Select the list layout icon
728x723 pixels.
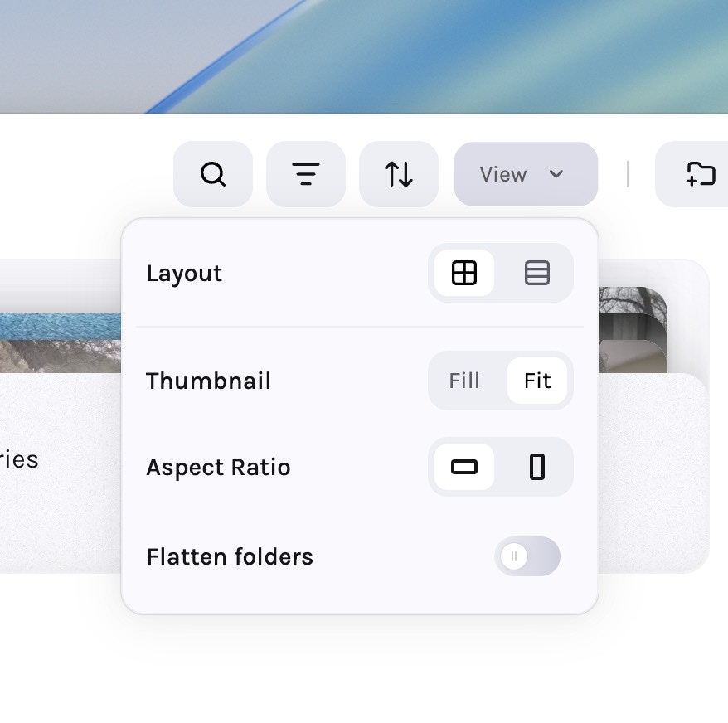pyautogui.click(x=537, y=273)
